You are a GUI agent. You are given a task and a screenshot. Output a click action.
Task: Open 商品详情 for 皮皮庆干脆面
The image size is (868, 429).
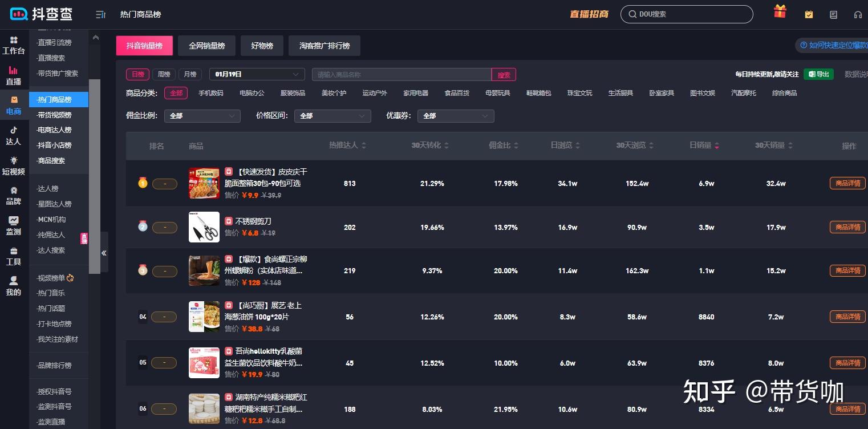click(x=847, y=183)
